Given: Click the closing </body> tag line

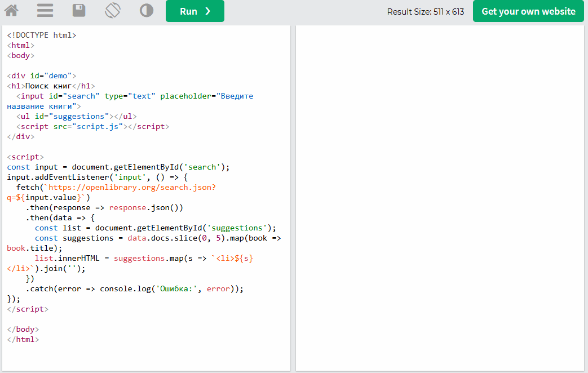Looking at the screenshot, I should point(23,328).
